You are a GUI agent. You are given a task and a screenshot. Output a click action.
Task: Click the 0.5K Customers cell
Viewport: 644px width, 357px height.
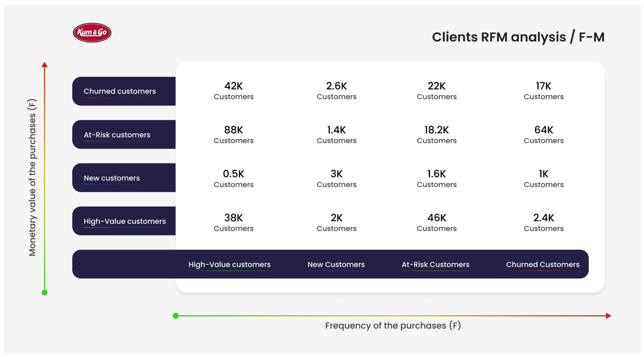(233, 178)
